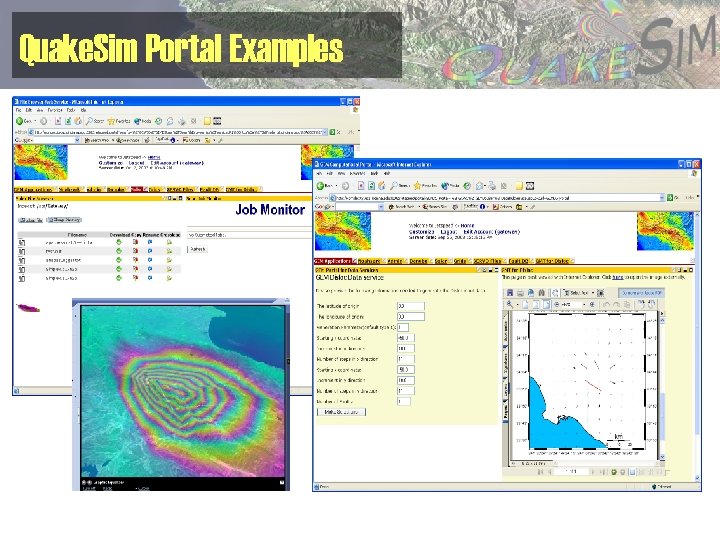Open address bar dropdown in Job Monitor window
This screenshot has height=540, width=720.
(x=325, y=132)
